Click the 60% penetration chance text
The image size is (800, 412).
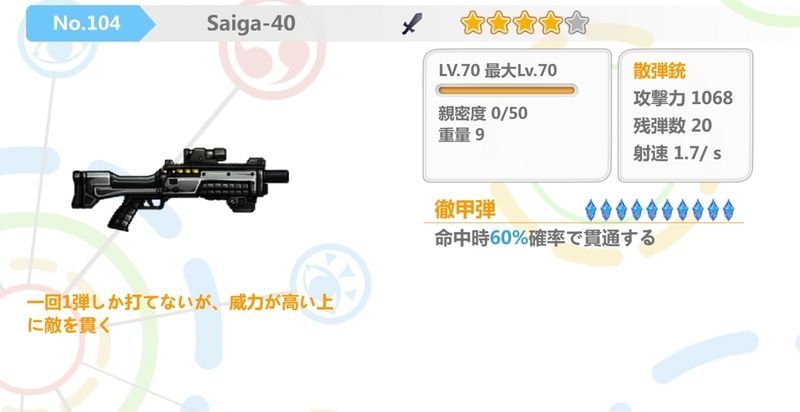click(x=509, y=238)
